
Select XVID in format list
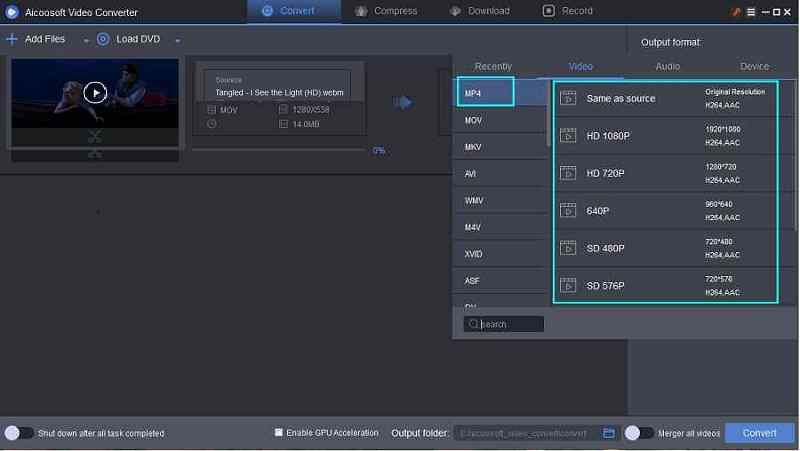(499, 254)
